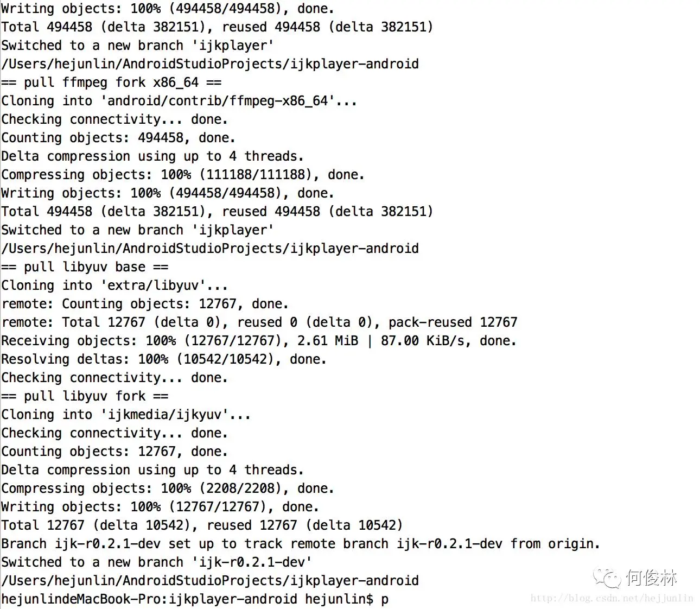Viewport: 700px width, 609px height.
Task: Open the blog.csdn.net/hejjunlin watermark link
Action: click(612, 598)
